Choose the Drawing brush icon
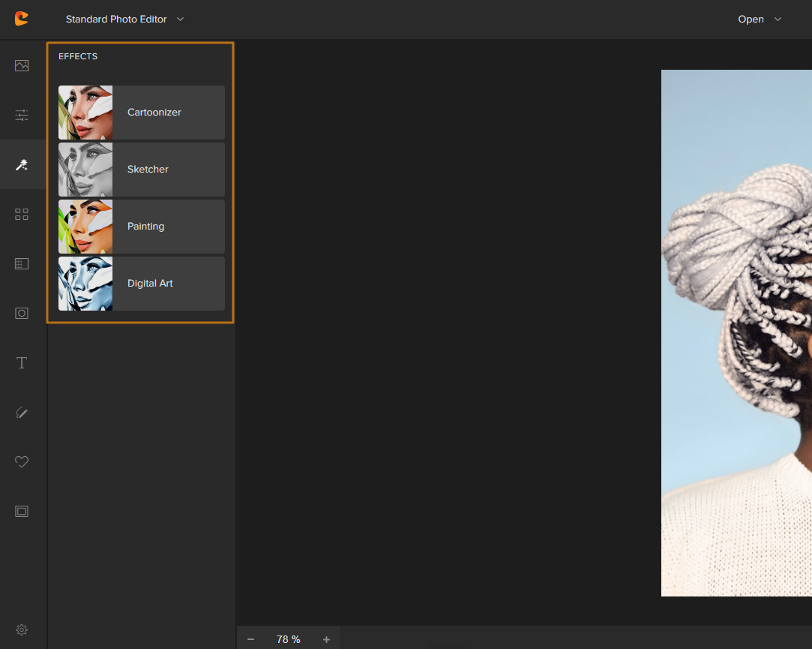The image size is (812, 649). click(x=22, y=413)
